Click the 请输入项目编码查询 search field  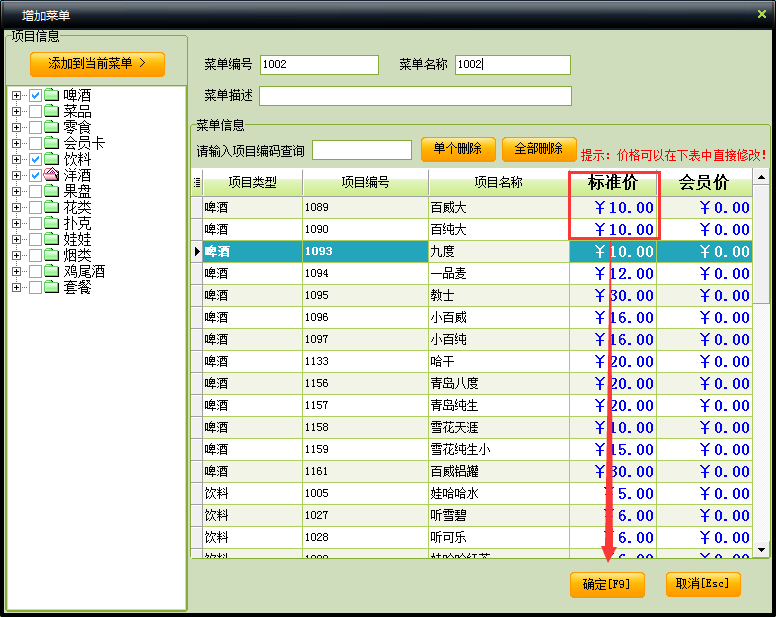(362, 150)
